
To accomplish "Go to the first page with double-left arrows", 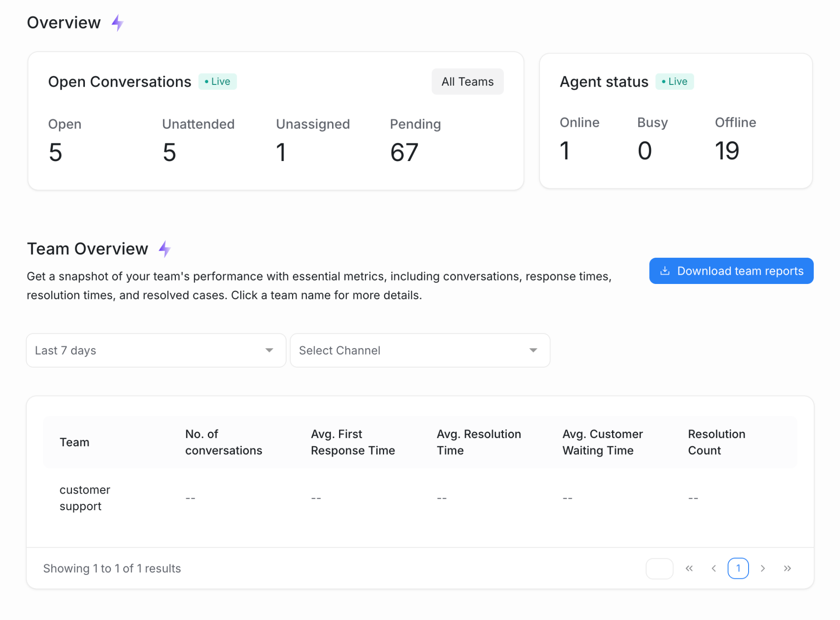I will click(689, 568).
